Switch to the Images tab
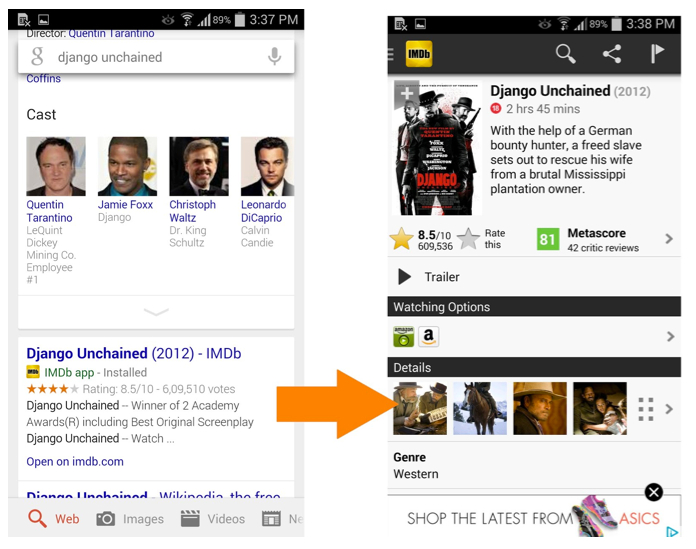The width and height of the screenshot is (696, 549). [x=130, y=518]
